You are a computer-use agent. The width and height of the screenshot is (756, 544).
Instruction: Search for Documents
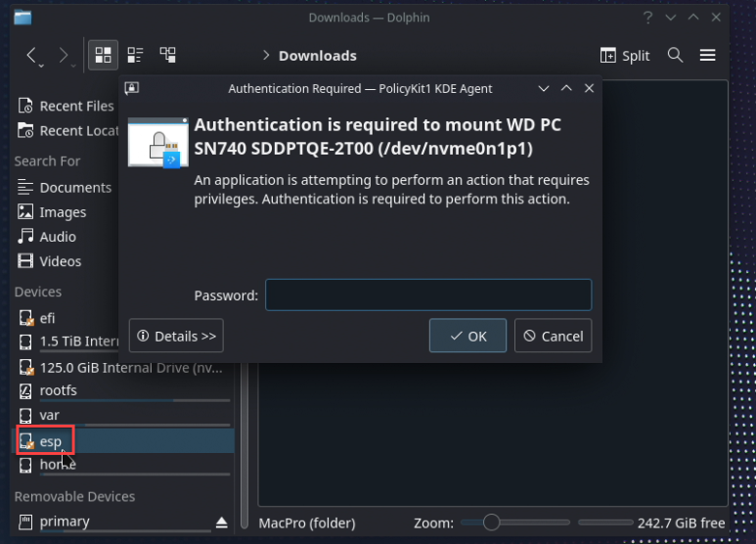click(x=65, y=187)
